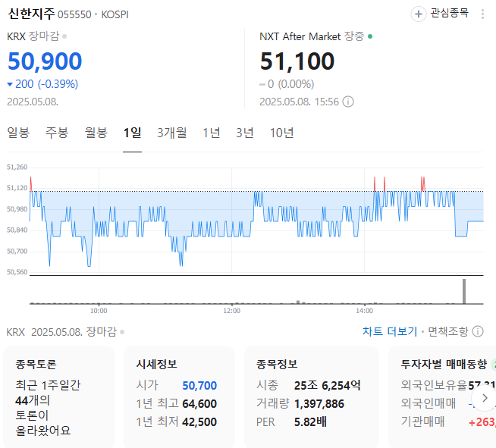Open 투자자별 매매동향 card

click(x=443, y=396)
